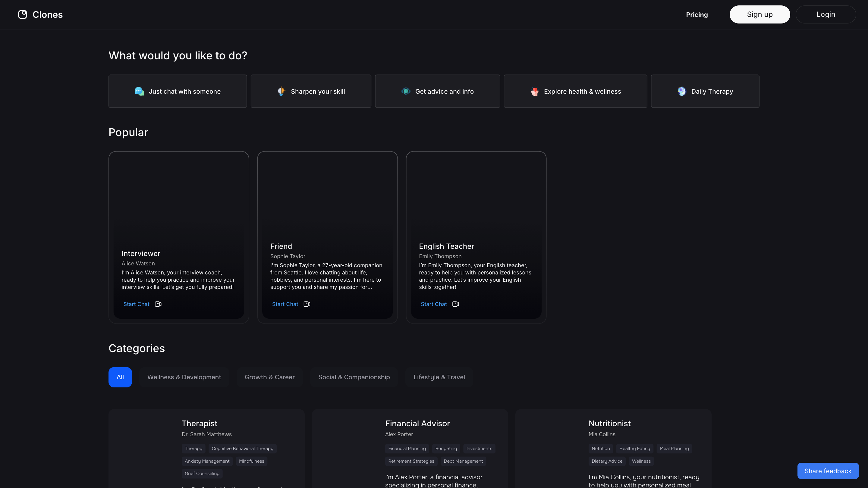Open the Pricing page
Screen dimensions: 868x488
(697, 14)
